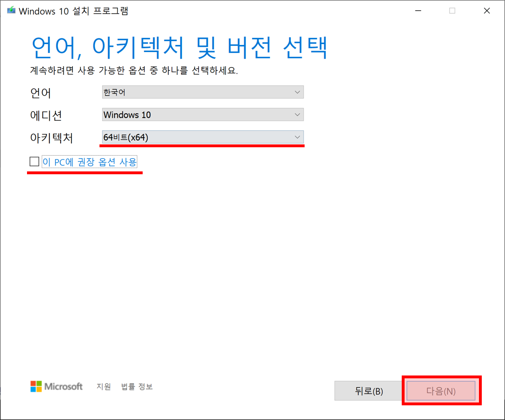Click the 언어 label

[x=41, y=93]
